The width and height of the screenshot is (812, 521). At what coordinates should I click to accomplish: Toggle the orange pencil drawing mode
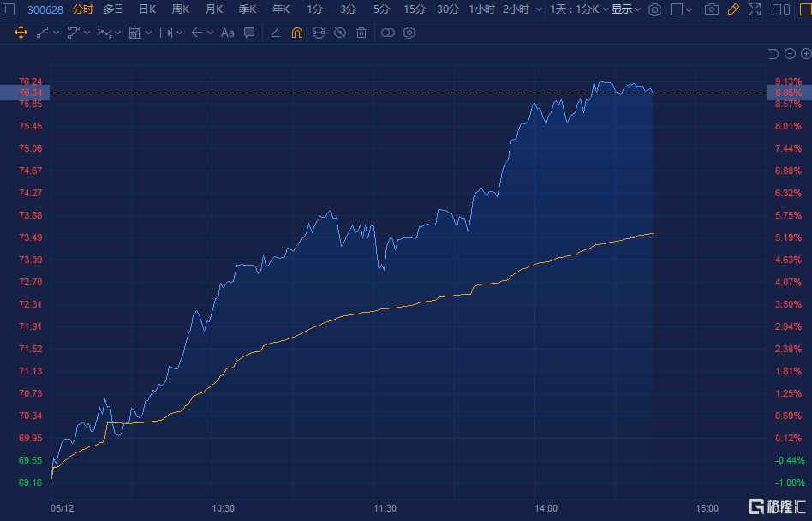pyautogui.click(x=733, y=9)
